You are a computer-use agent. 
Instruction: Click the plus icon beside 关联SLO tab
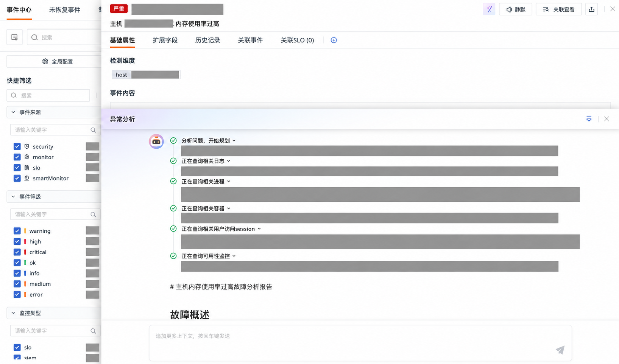[x=334, y=40]
